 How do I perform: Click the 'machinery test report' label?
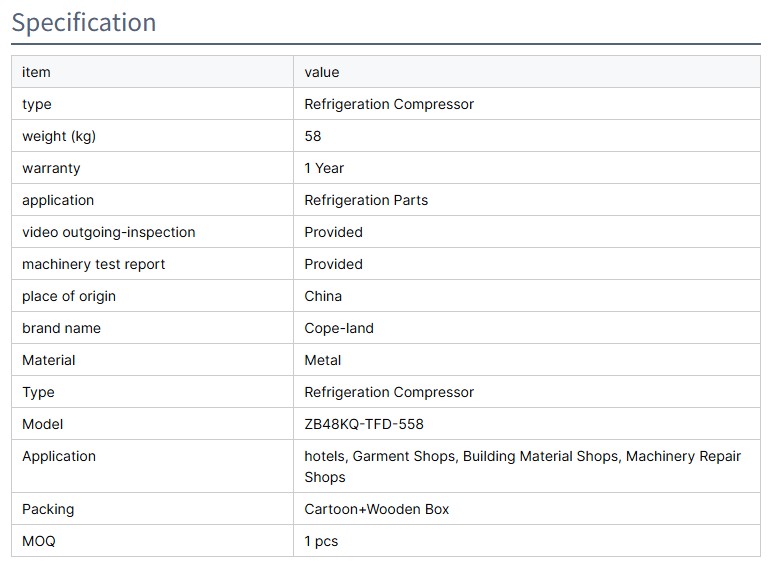coord(94,264)
